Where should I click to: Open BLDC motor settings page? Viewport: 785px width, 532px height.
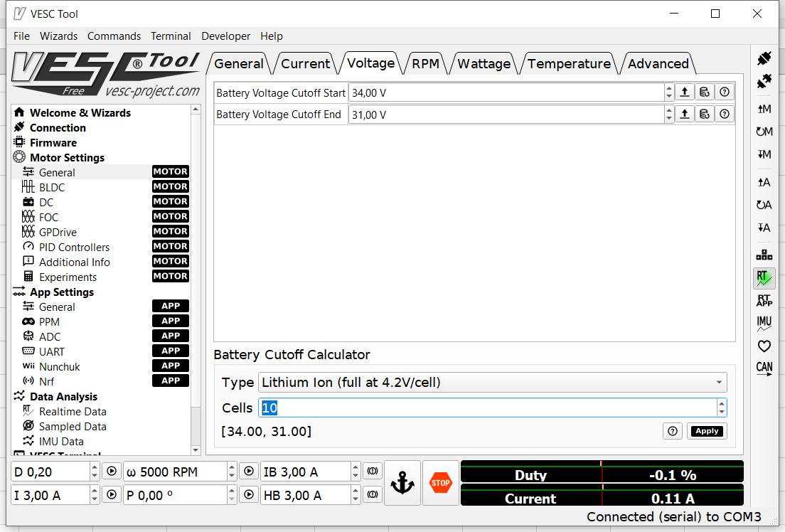pos(52,187)
